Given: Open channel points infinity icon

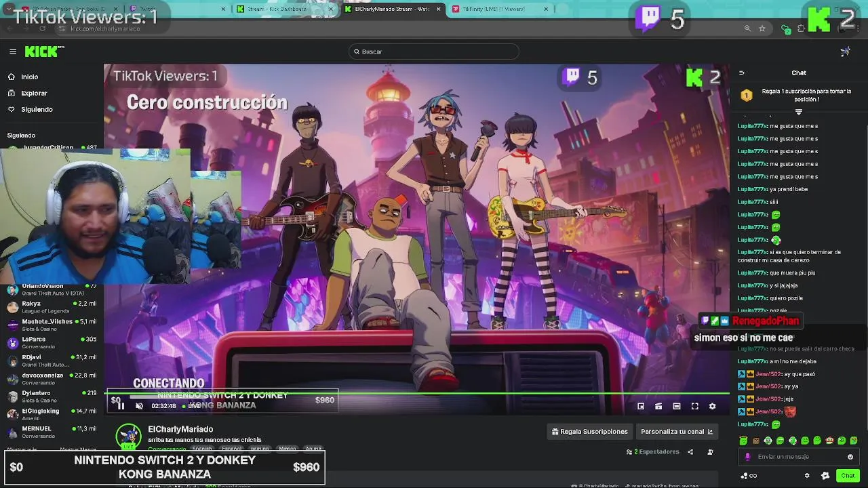Looking at the screenshot, I should point(749,476).
